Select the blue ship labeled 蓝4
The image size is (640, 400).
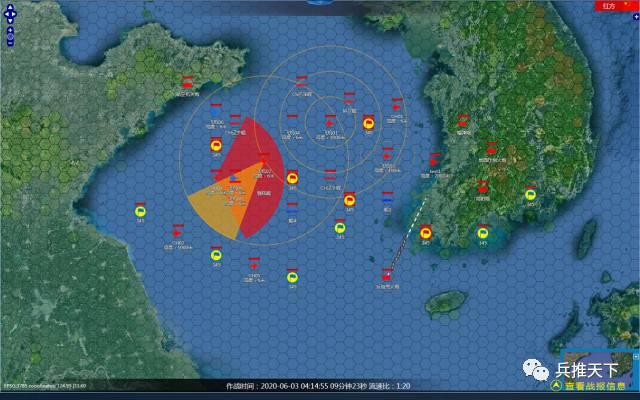tap(292, 211)
